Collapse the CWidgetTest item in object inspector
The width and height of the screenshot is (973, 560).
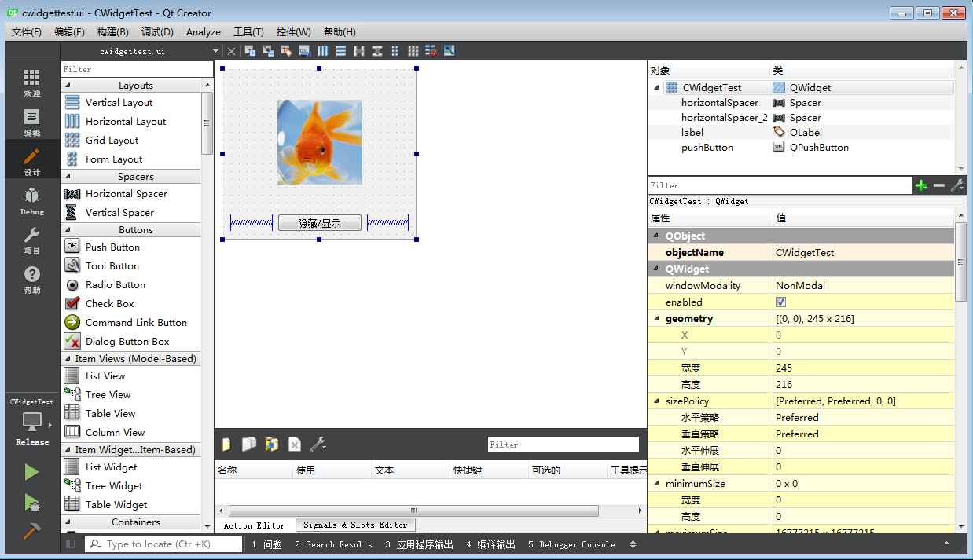point(657,87)
